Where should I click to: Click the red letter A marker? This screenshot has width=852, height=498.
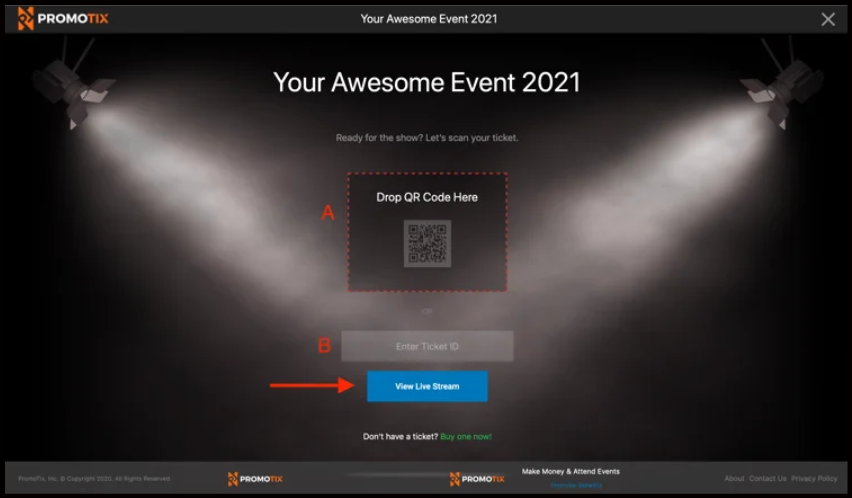pyautogui.click(x=327, y=212)
